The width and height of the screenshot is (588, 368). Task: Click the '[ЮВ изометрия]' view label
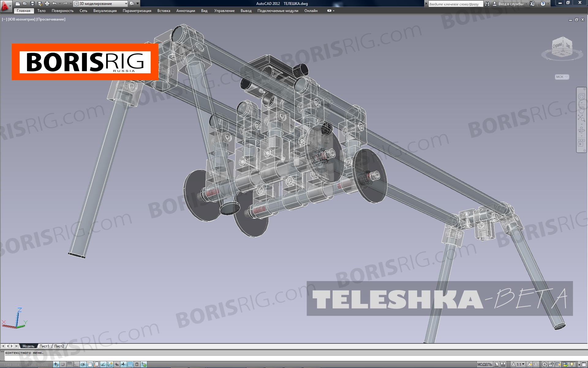coord(21,19)
